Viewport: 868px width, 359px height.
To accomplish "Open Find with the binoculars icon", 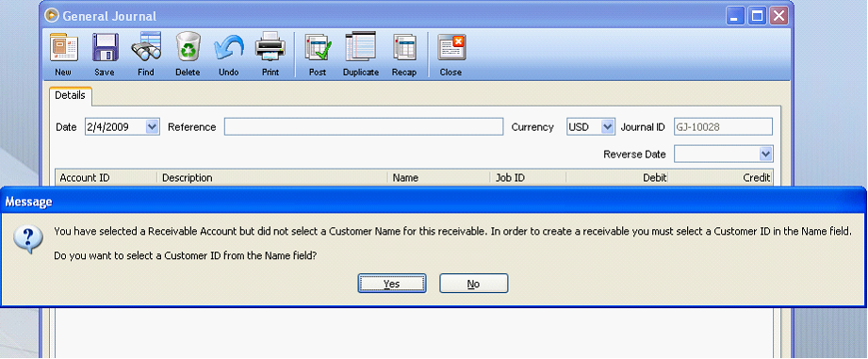I will pos(145,46).
